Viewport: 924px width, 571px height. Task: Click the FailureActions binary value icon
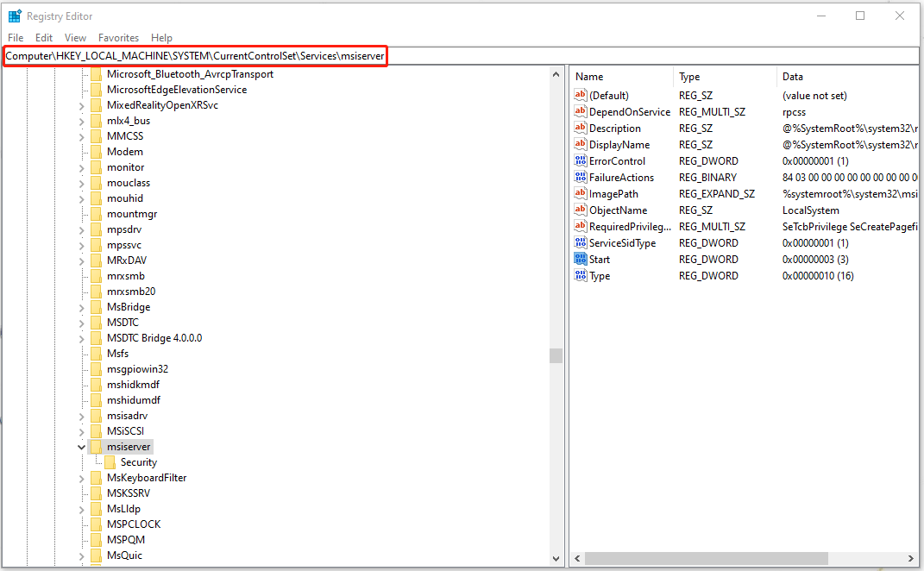point(581,178)
